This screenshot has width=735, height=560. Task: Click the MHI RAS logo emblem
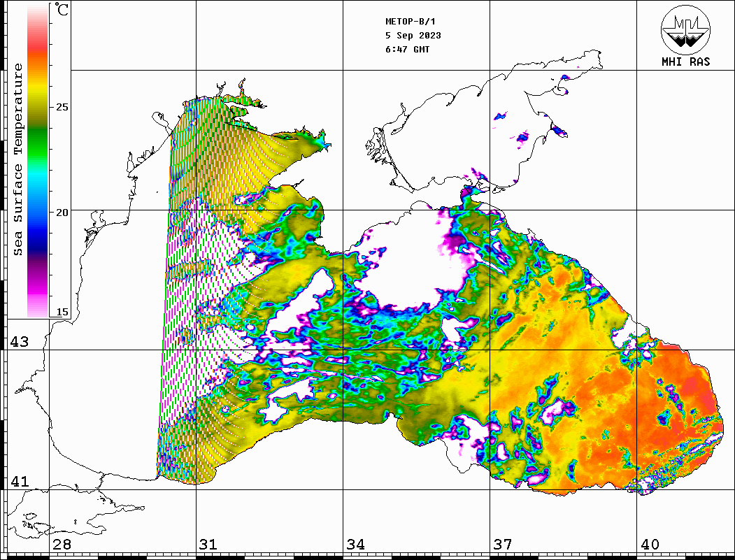(685, 29)
